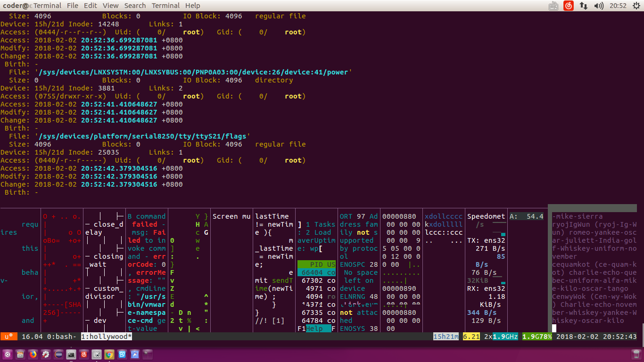644x362 pixels.
Task: Click the NetEase Music tray indicator
Action: tap(569, 6)
